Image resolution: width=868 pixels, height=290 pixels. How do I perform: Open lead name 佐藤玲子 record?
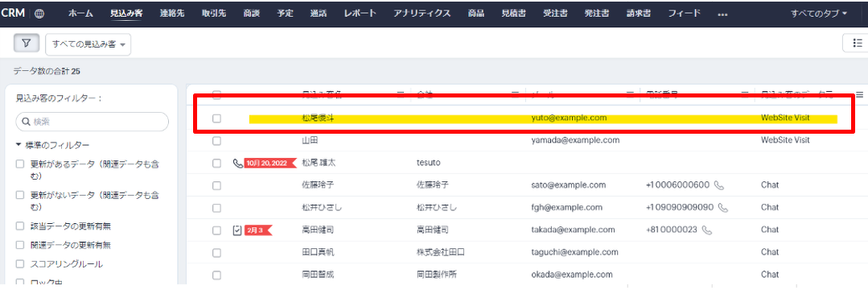[318, 184]
